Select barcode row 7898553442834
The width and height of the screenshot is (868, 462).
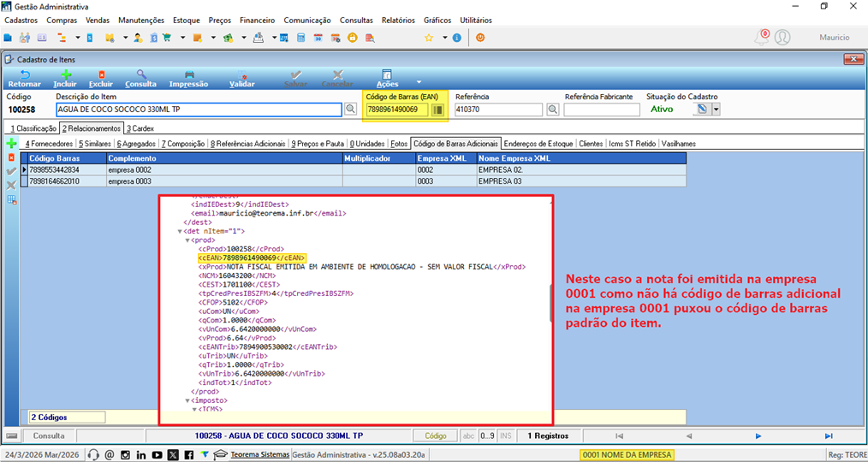(354, 170)
